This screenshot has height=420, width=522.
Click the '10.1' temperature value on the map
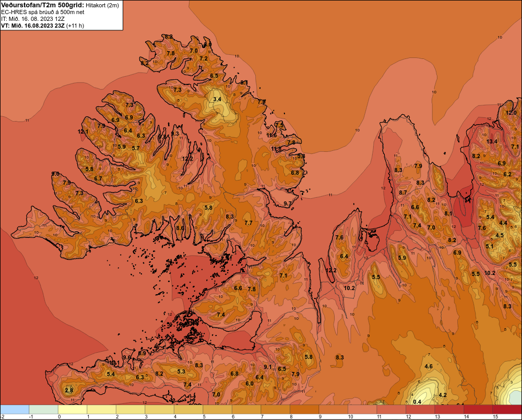[x=114, y=363]
